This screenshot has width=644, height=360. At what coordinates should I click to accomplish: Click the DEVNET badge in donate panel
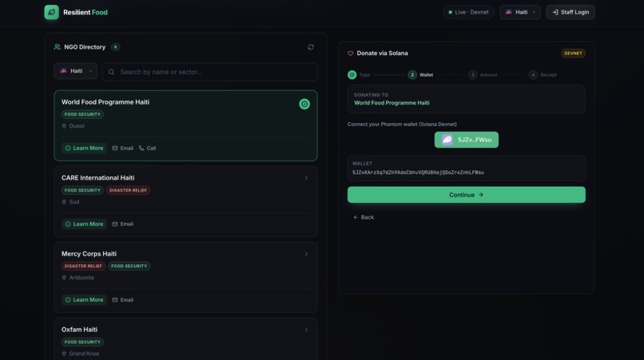(574, 53)
